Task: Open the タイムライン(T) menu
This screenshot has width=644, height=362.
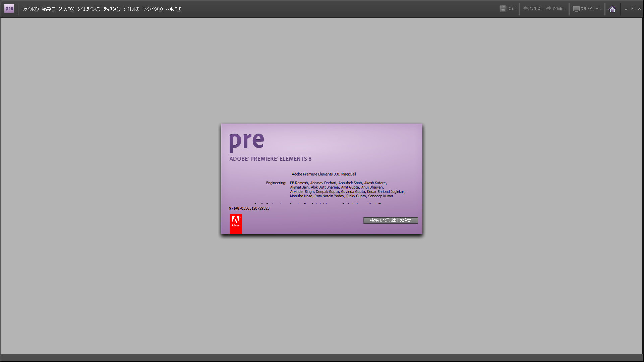Action: point(89,9)
